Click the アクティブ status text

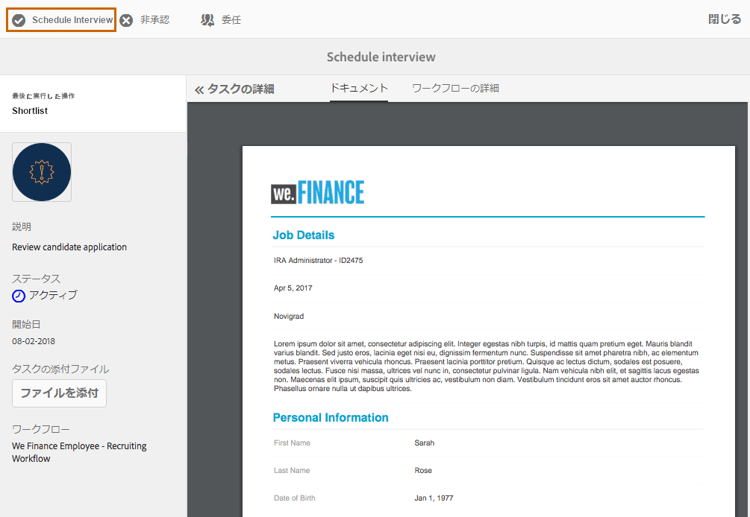tap(53, 296)
